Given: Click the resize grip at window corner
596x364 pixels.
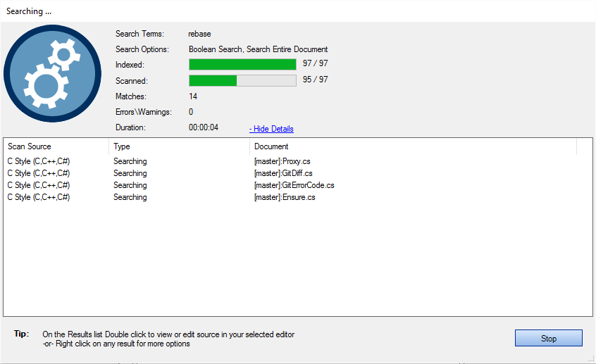Looking at the screenshot, I should point(591,358).
